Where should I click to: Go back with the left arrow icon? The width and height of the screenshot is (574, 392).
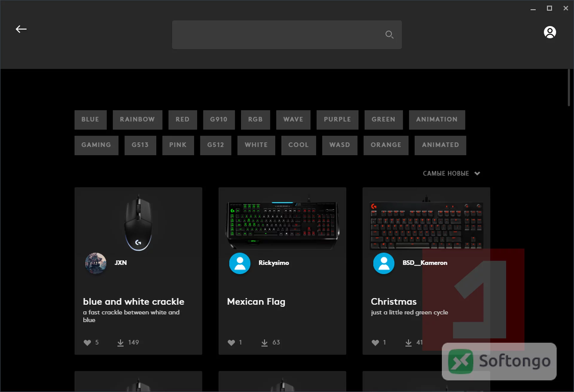[21, 29]
